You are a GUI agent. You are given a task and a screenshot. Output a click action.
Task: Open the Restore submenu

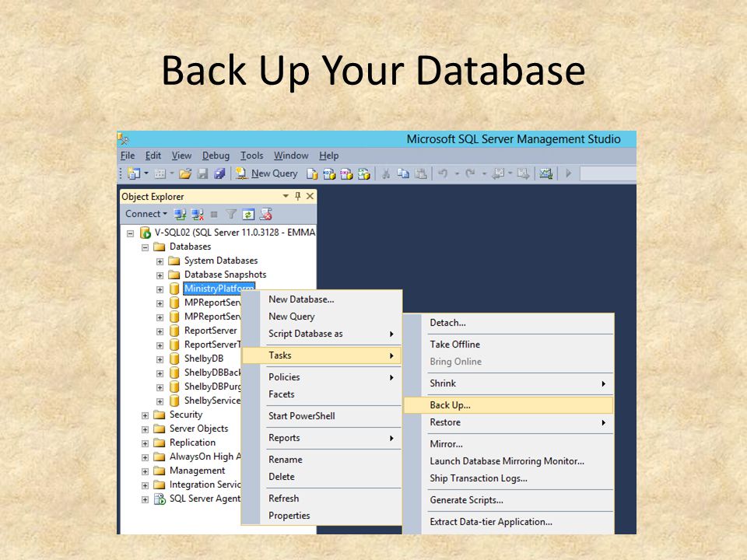point(508,422)
